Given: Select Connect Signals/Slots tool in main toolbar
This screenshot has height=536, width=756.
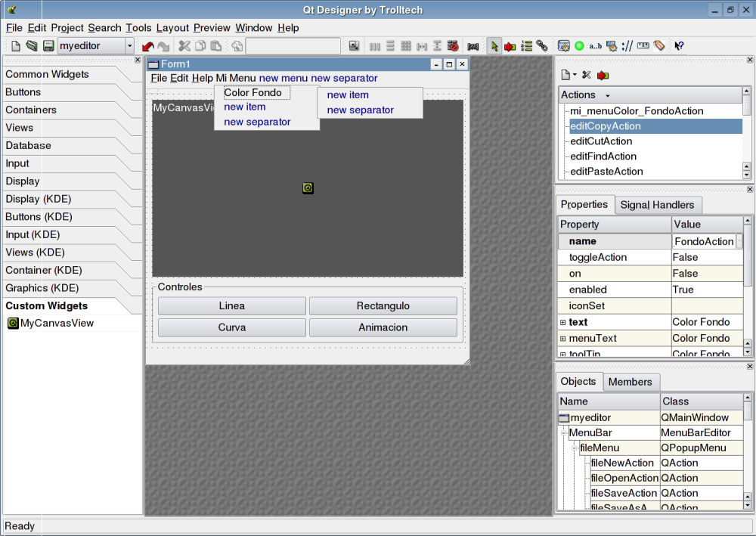Looking at the screenshot, I should (510, 46).
